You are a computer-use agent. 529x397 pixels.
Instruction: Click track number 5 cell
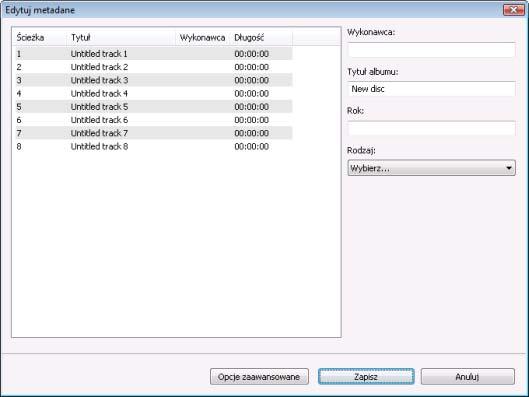pos(19,107)
